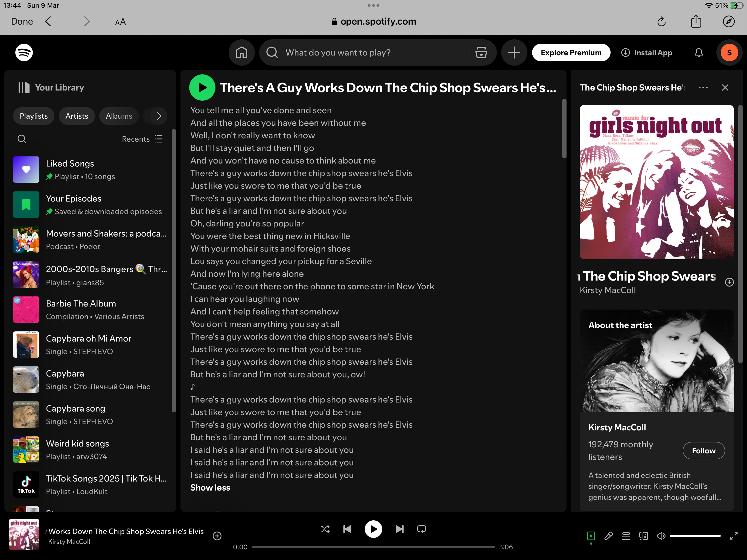Image resolution: width=747 pixels, height=560 pixels.
Task: Open Your Episodes
Action: [x=90, y=205]
